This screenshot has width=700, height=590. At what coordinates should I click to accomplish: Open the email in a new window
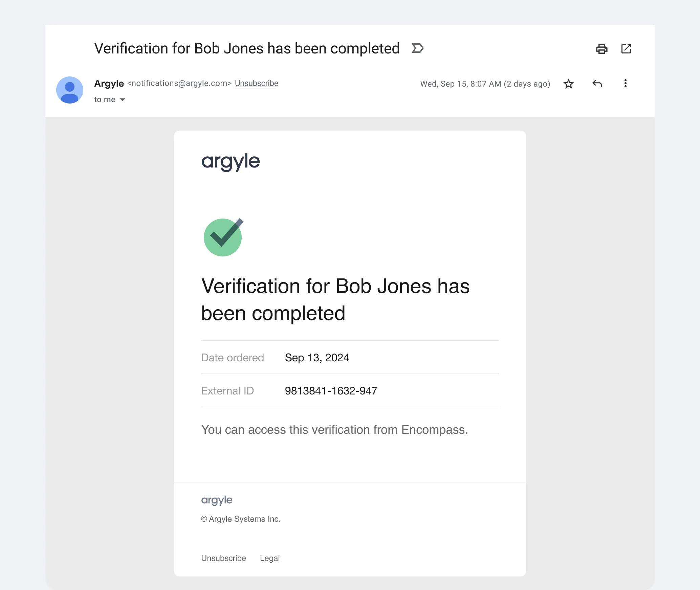pyautogui.click(x=626, y=49)
